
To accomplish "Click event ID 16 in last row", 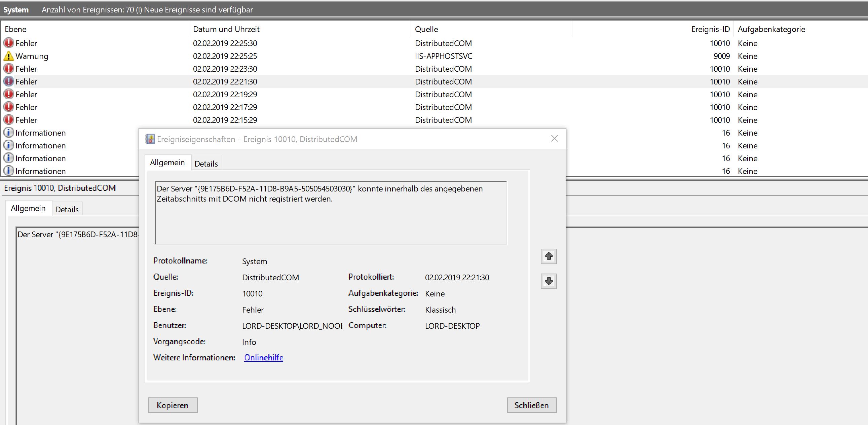I will [x=726, y=171].
